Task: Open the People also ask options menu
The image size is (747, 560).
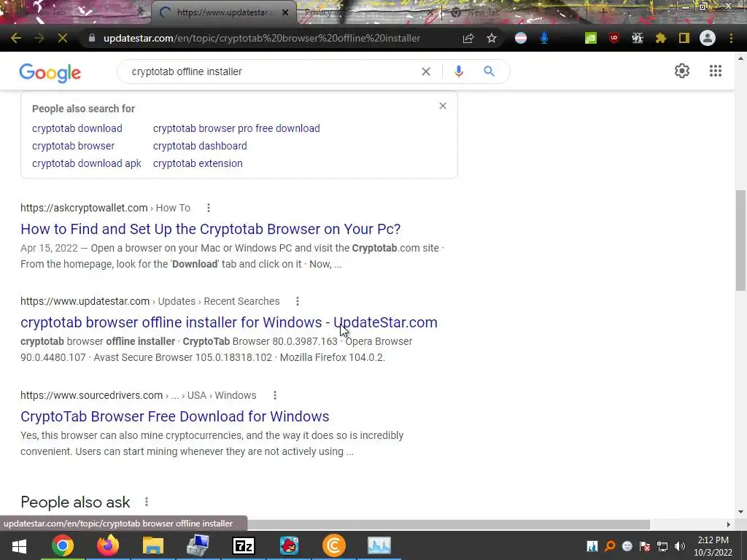Action: (146, 502)
